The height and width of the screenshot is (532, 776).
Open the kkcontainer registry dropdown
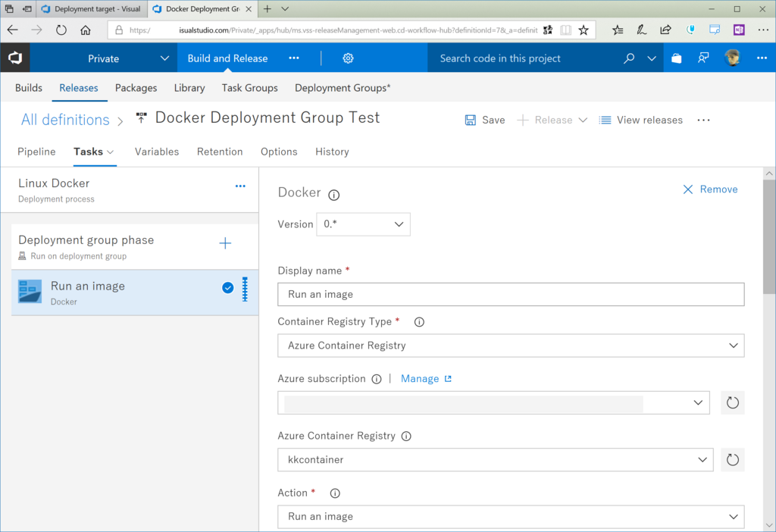click(x=496, y=460)
